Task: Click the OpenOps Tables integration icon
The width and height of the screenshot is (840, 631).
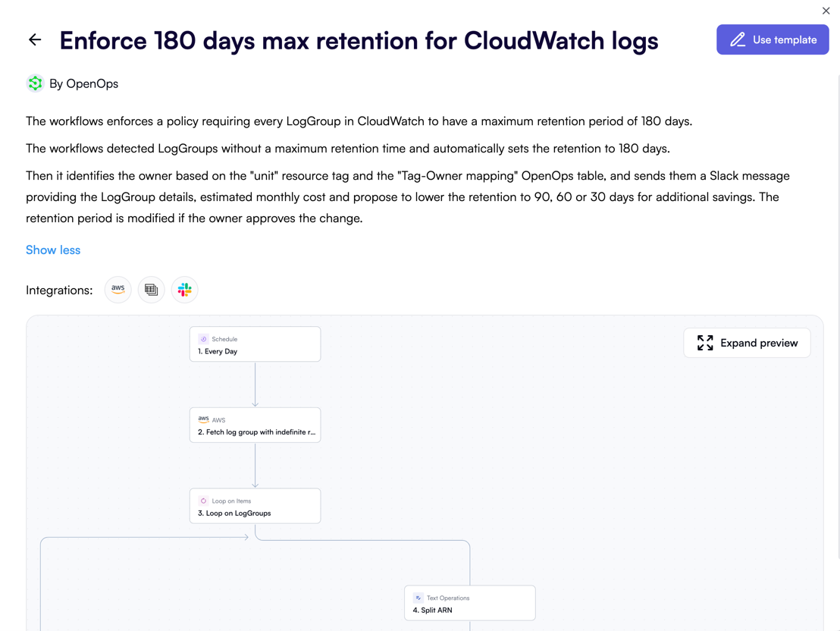Action: pos(151,289)
